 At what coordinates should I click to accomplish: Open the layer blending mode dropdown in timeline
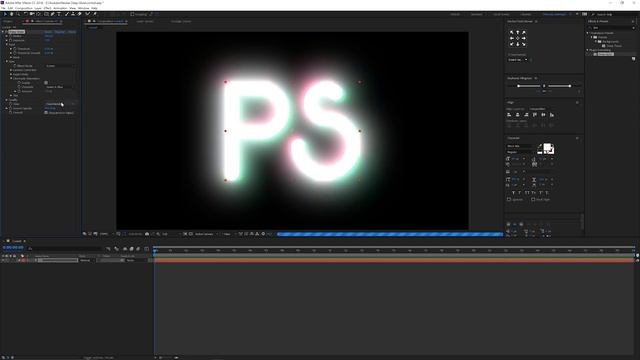(87, 260)
